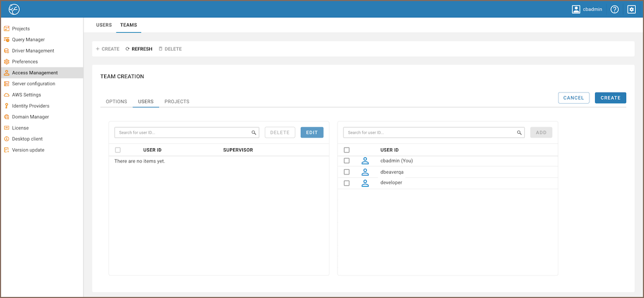The height and width of the screenshot is (298, 644).
Task: Toggle select-all checkbox in right user list
Action: (x=347, y=150)
